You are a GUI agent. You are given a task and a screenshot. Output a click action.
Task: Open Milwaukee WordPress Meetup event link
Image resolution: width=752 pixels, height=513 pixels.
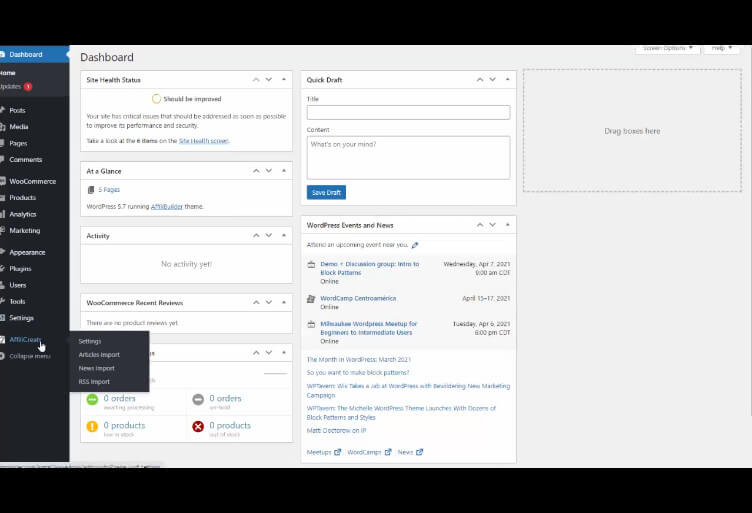(x=369, y=328)
